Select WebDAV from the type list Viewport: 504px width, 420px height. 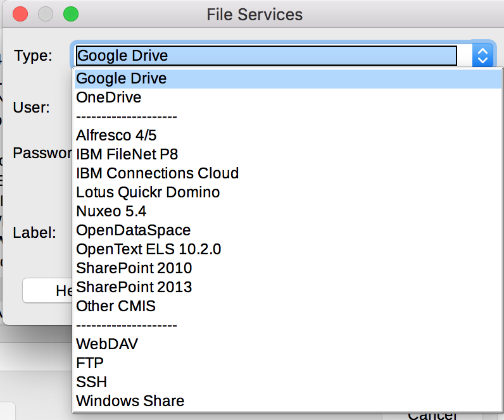click(x=288, y=344)
